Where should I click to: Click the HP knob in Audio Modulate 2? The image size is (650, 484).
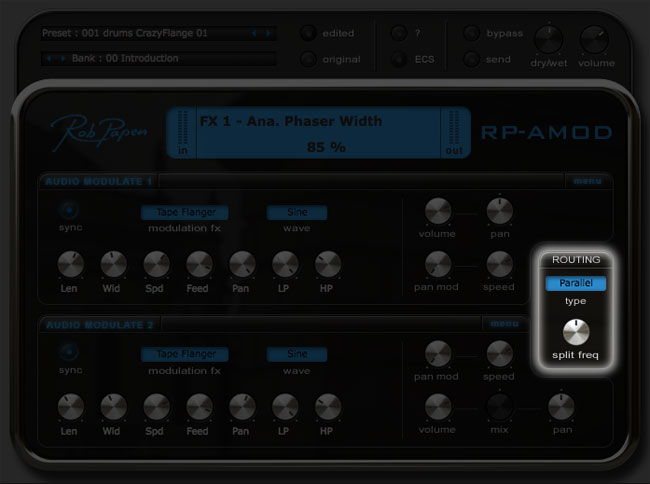[328, 407]
